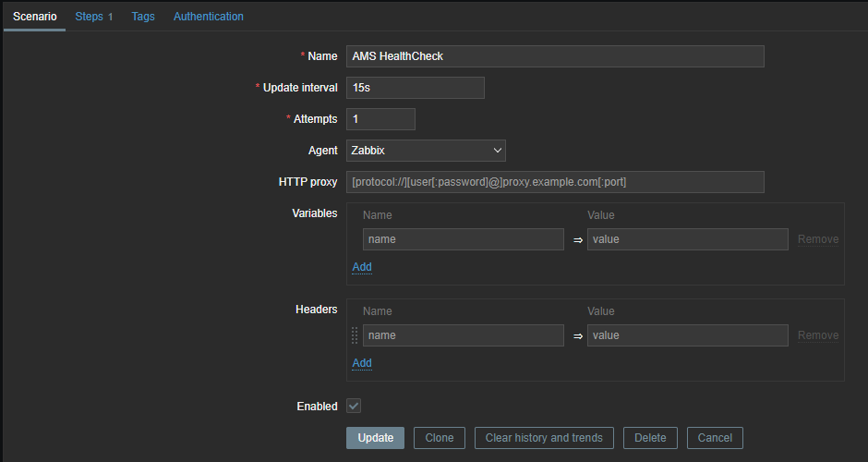Image resolution: width=868 pixels, height=462 pixels.
Task: Click Add link under Headers
Action: [362, 363]
